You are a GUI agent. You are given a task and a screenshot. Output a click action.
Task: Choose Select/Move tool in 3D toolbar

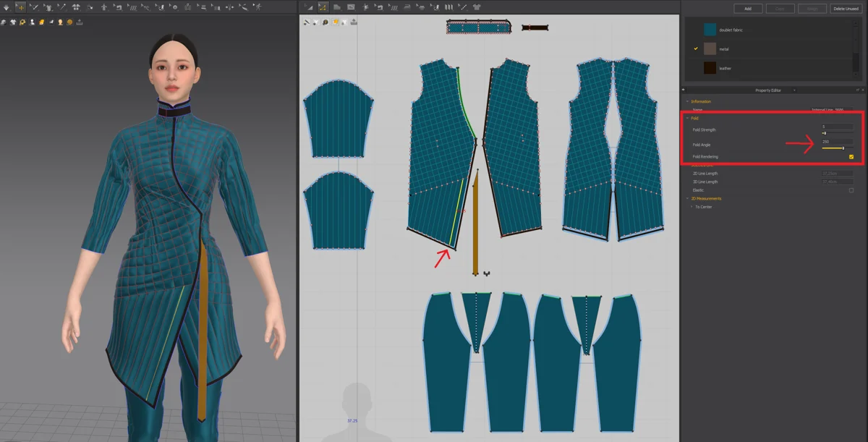tap(21, 7)
